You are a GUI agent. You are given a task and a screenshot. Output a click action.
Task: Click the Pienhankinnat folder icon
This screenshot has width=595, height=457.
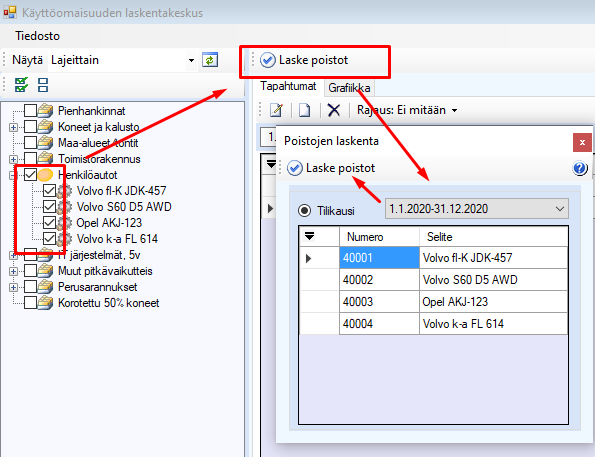(x=45, y=111)
